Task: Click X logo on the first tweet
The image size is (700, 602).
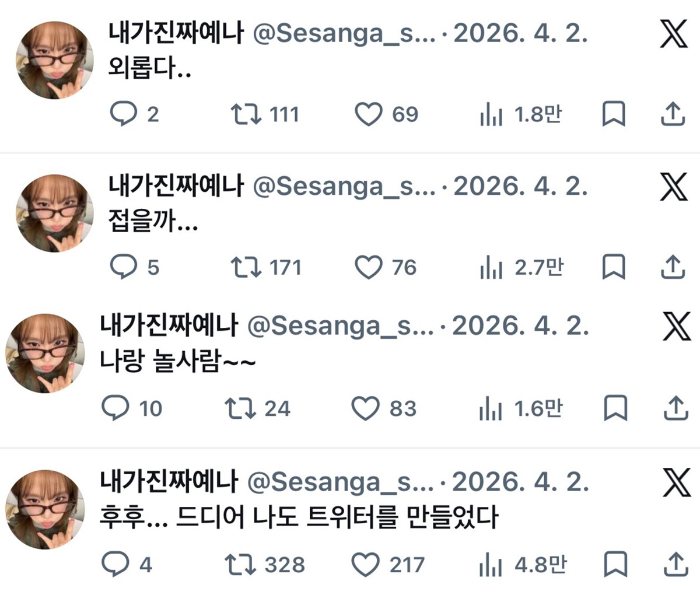Action: coord(674,34)
